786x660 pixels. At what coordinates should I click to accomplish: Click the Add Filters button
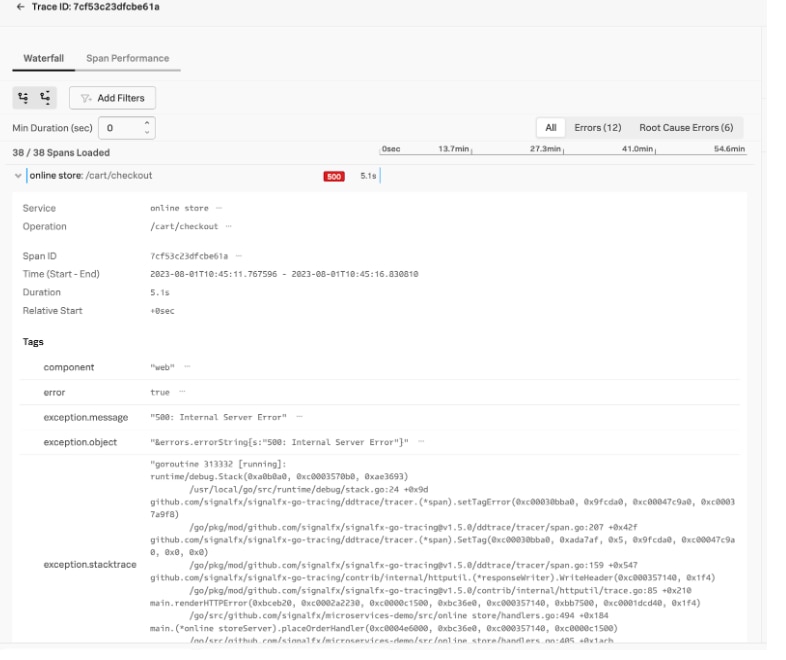[x=112, y=97]
